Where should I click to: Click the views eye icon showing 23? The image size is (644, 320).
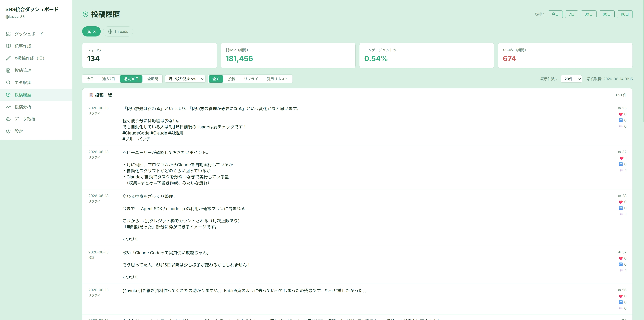(619, 108)
